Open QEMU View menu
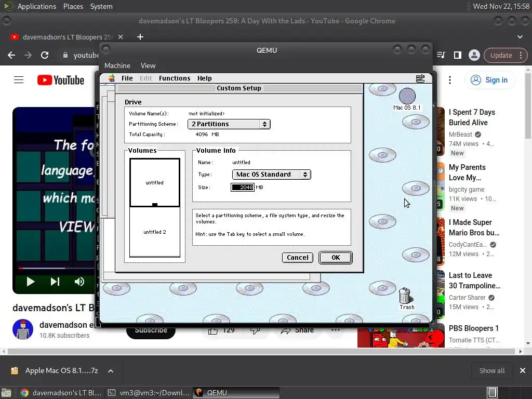This screenshot has height=399, width=532. [148, 65]
